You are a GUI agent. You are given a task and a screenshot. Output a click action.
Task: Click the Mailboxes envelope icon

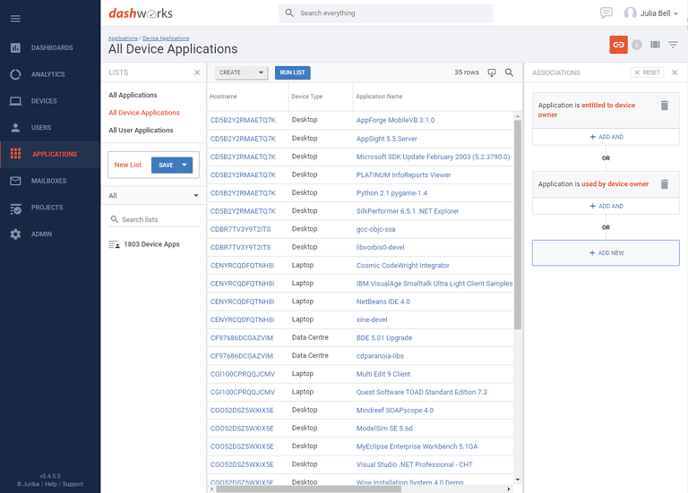[x=15, y=181]
